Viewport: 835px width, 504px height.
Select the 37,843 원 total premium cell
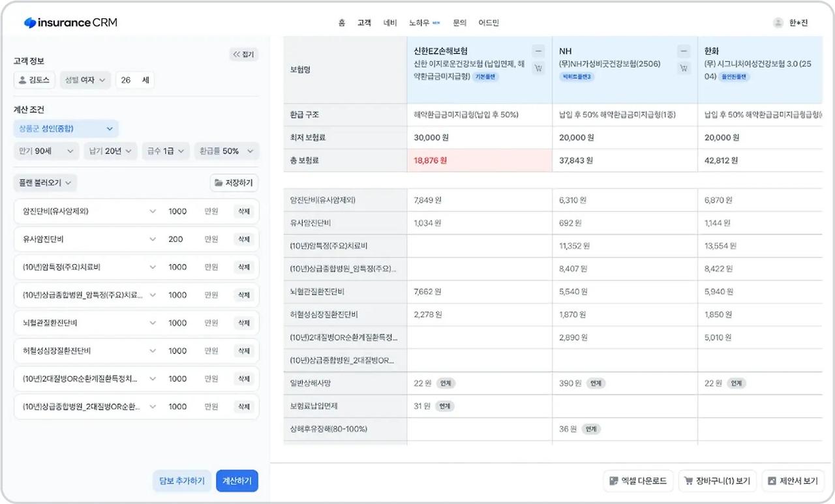point(625,160)
